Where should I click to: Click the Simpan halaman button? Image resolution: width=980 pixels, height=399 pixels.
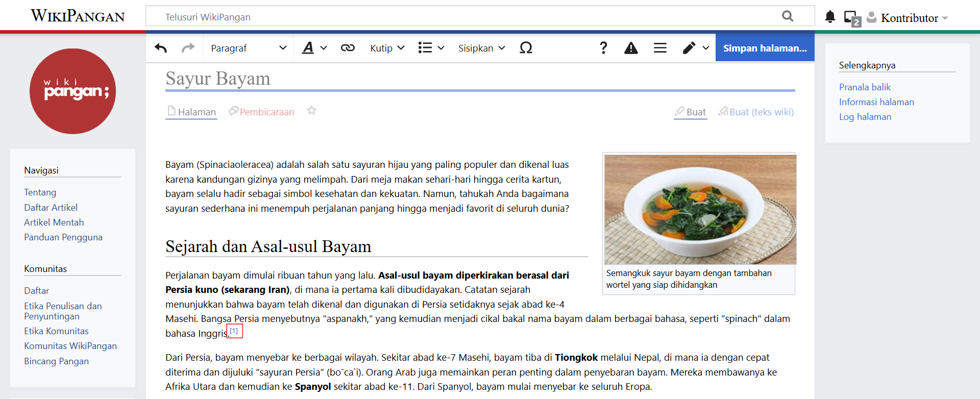tap(765, 48)
